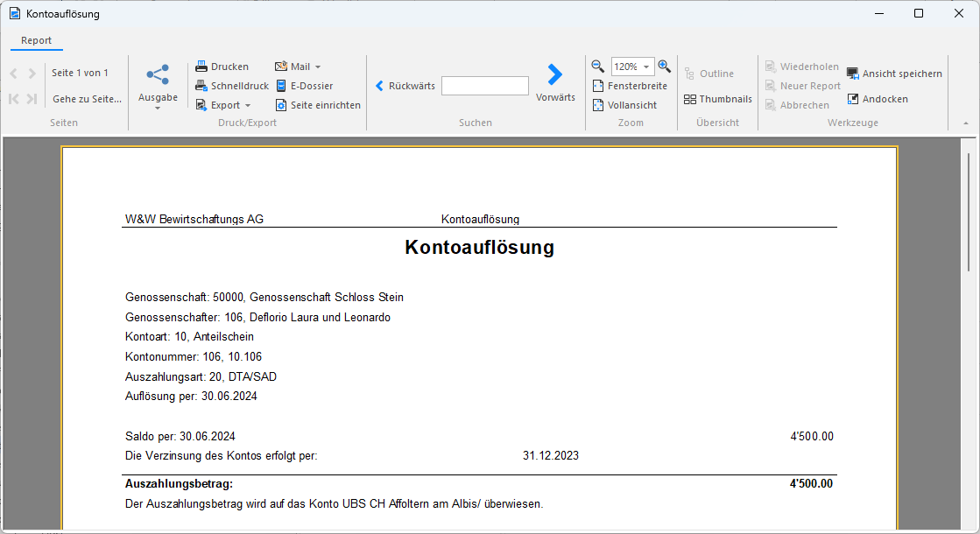Click the date value 31.12.2023
This screenshot has height=534, width=980.
(551, 456)
